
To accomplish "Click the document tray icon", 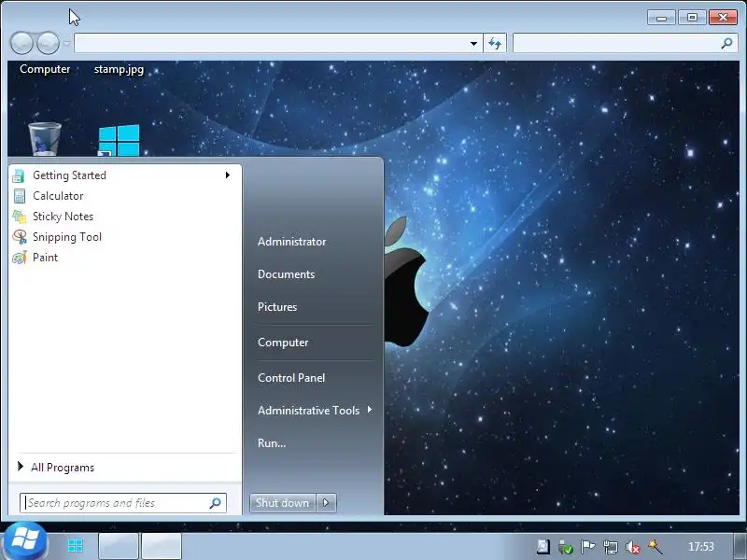I will click(x=543, y=547).
